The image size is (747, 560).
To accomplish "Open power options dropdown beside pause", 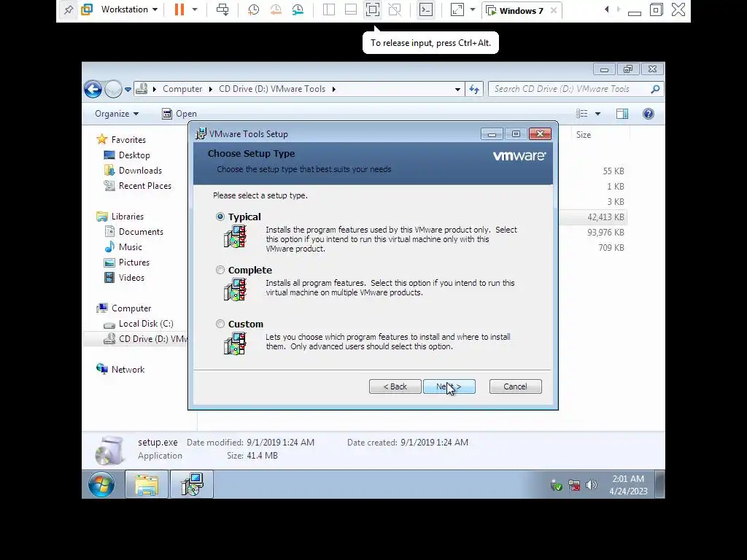I will click(x=194, y=9).
